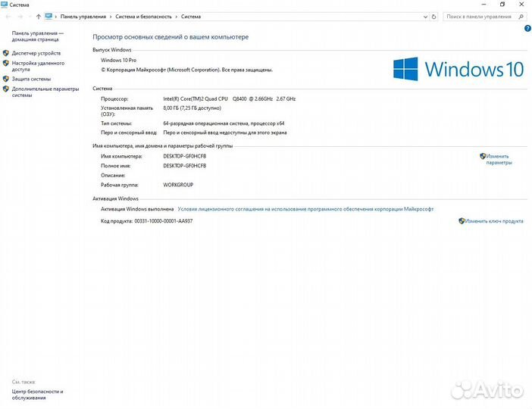The width and height of the screenshot is (532, 409).
Task: Click the 64-разрядная операционная система text
Action: click(224, 123)
